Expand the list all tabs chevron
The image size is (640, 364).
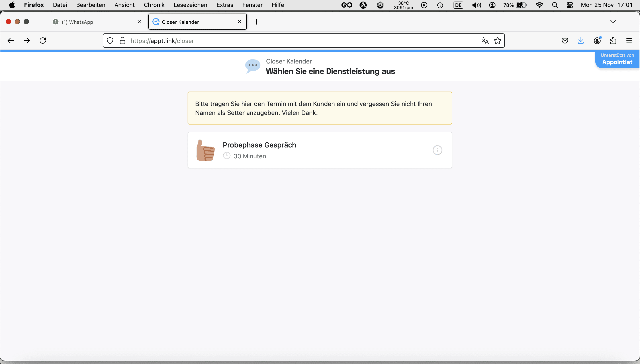coord(613,22)
